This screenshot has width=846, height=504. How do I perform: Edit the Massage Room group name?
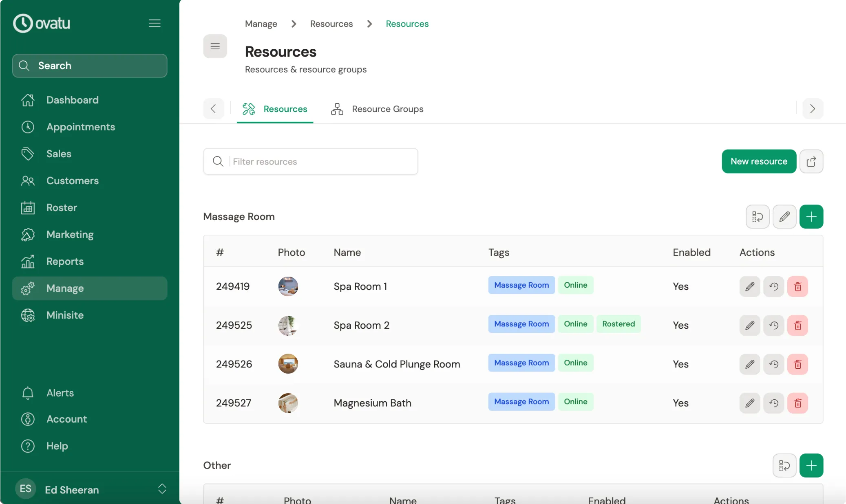click(x=784, y=216)
